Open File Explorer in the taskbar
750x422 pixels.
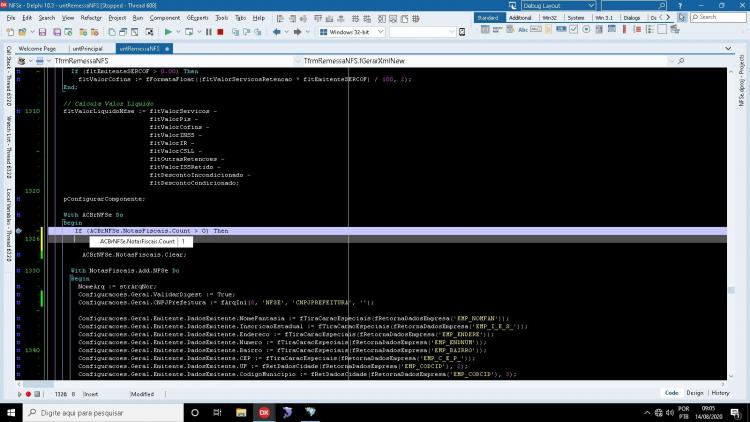pos(241,412)
